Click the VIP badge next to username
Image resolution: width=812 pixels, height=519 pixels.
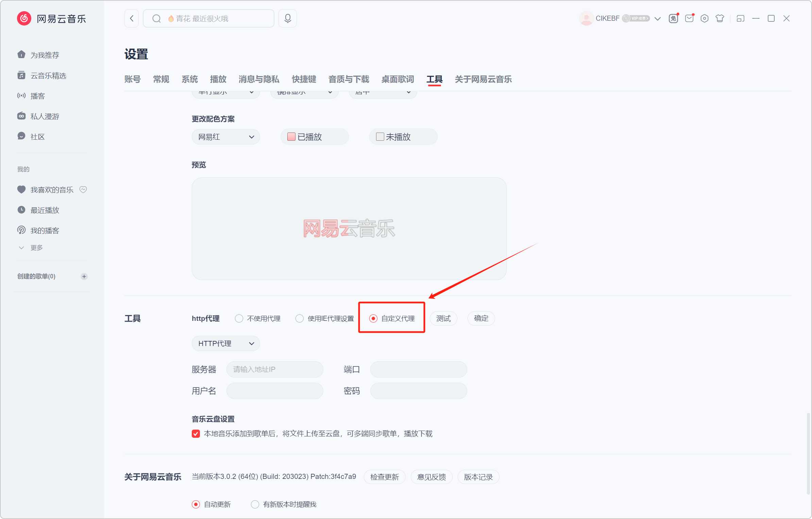click(x=636, y=18)
